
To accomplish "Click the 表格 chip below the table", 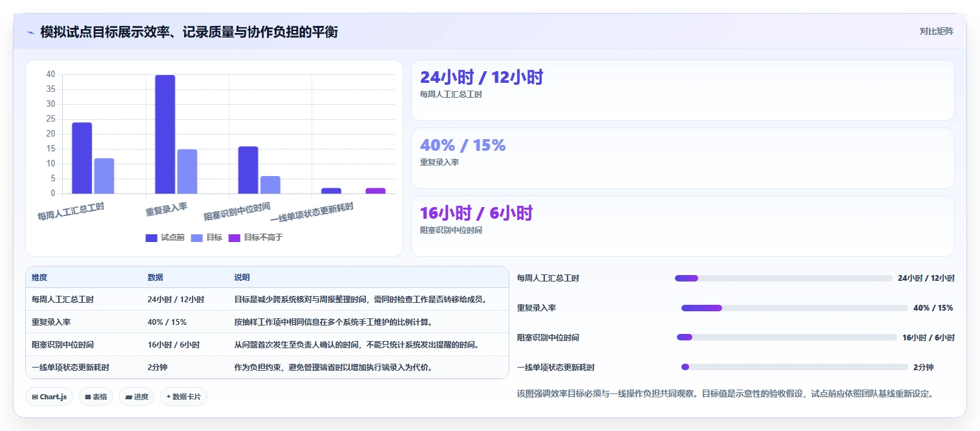I will click(x=96, y=397).
